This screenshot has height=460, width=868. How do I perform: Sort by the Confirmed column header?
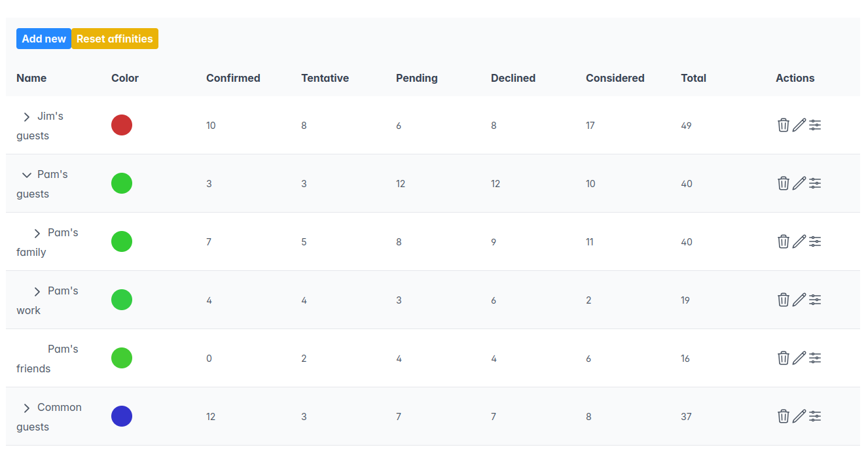(x=233, y=78)
